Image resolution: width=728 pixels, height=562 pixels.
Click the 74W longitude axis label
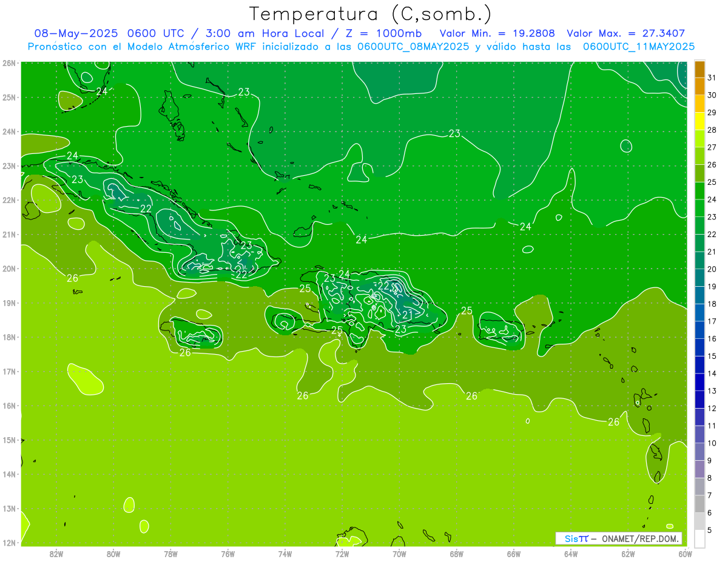point(285,554)
